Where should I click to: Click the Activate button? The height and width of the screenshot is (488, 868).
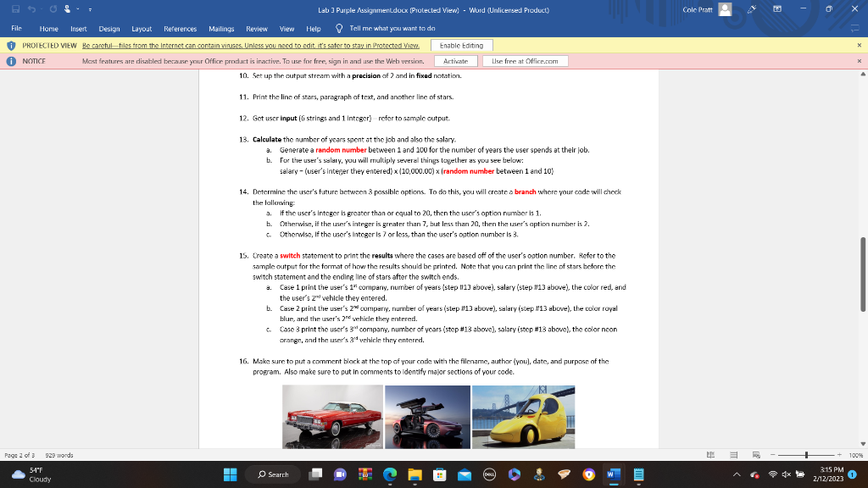(455, 61)
